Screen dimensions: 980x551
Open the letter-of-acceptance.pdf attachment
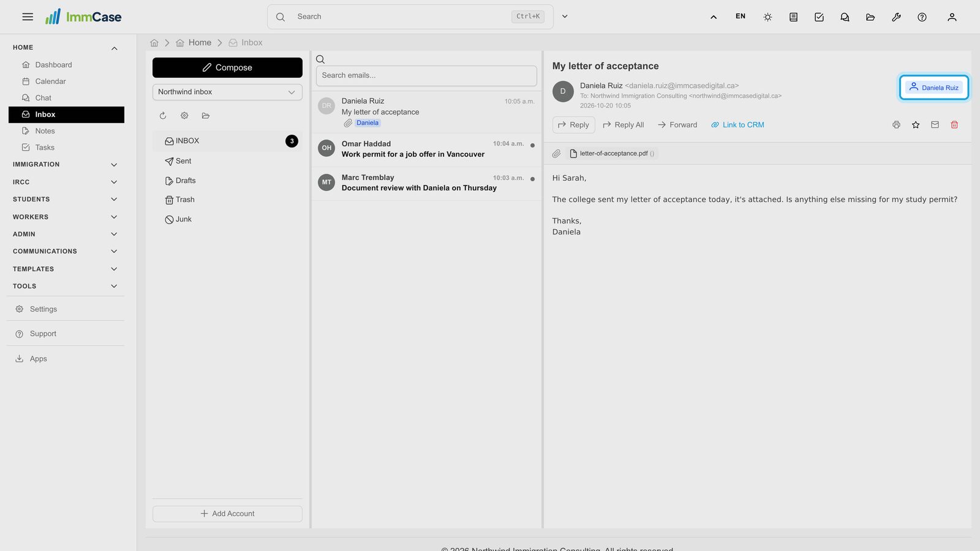pos(613,154)
